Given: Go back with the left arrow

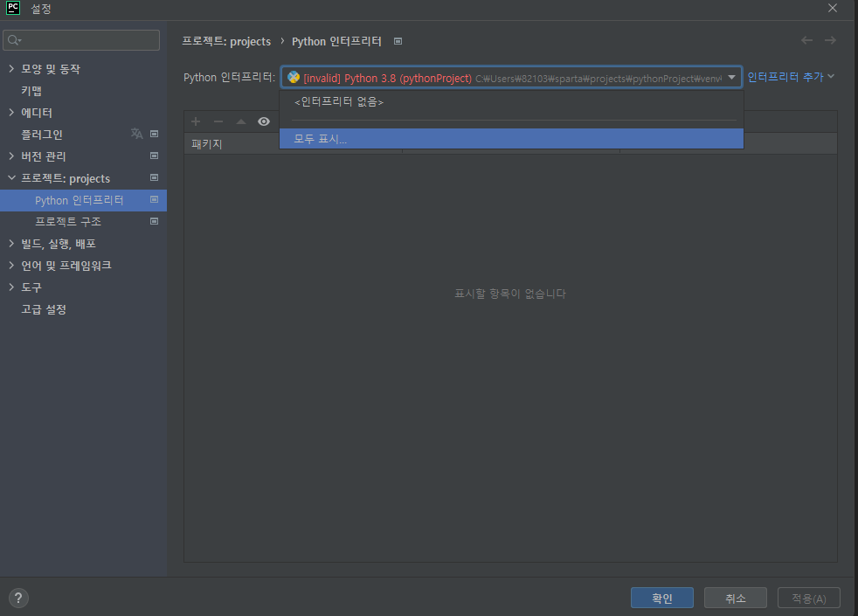Looking at the screenshot, I should pos(806,40).
